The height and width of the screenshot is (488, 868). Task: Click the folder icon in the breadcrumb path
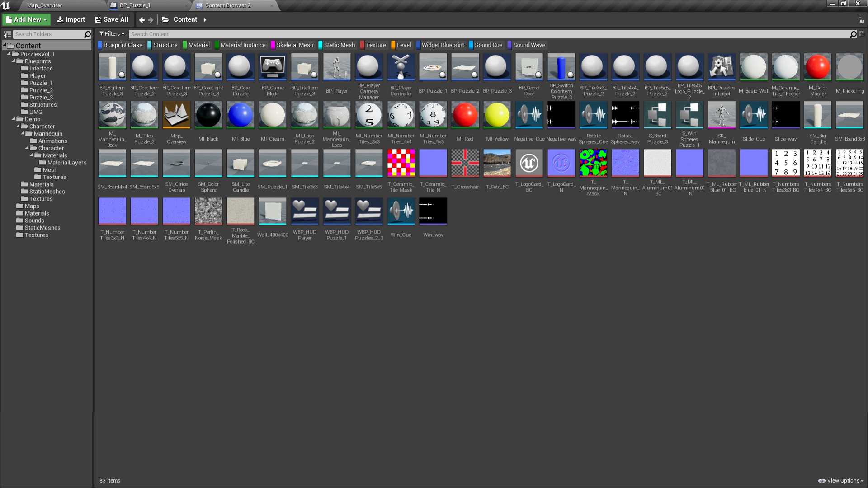(165, 19)
